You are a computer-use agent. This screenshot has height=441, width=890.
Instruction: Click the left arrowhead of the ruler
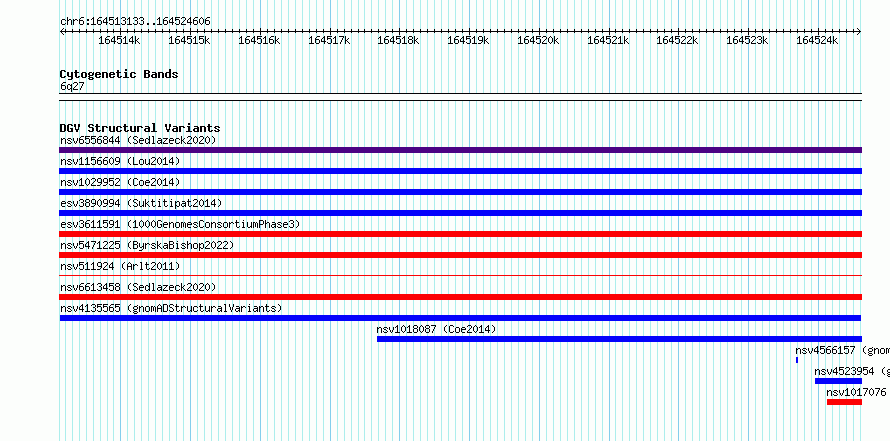(x=62, y=31)
